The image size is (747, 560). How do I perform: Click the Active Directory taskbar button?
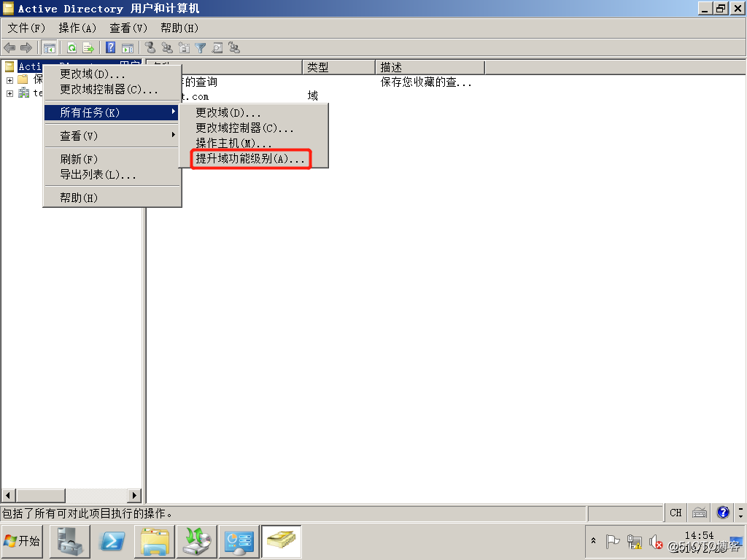point(282,542)
